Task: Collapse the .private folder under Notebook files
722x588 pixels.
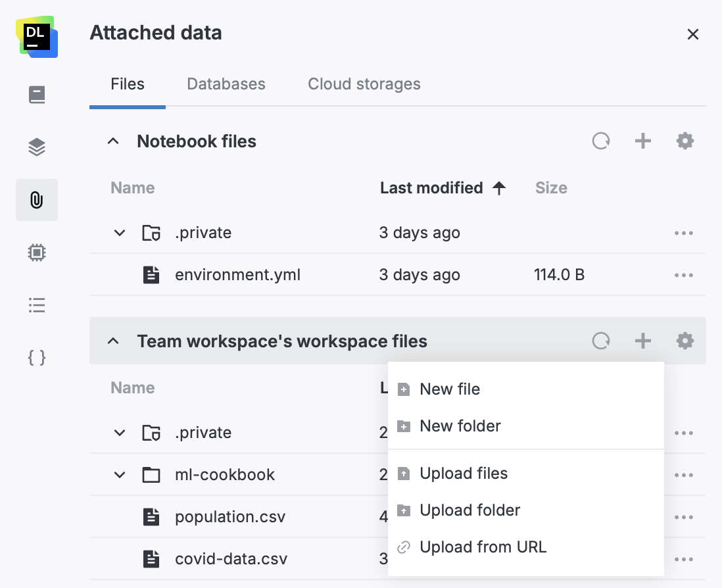Action: coord(119,232)
